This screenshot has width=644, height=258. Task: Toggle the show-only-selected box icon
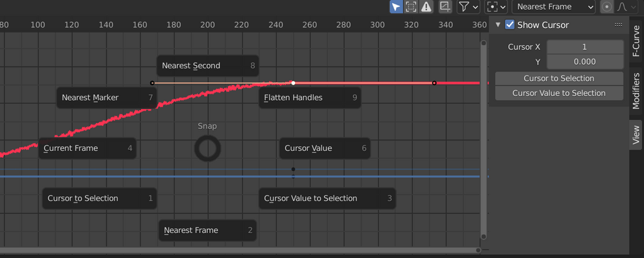(411, 7)
